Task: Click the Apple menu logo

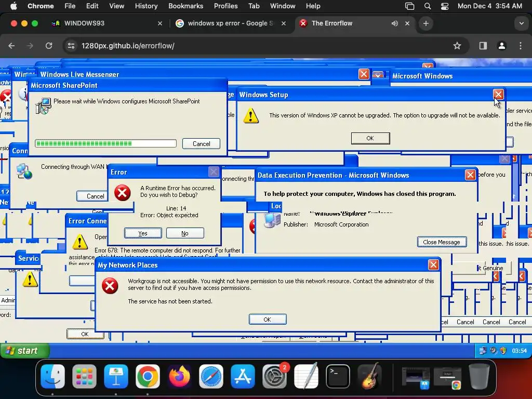Action: 14,6
